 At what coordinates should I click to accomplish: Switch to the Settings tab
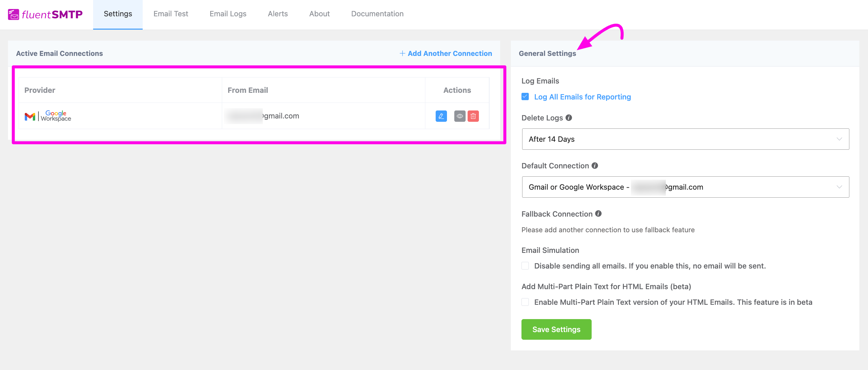point(118,14)
